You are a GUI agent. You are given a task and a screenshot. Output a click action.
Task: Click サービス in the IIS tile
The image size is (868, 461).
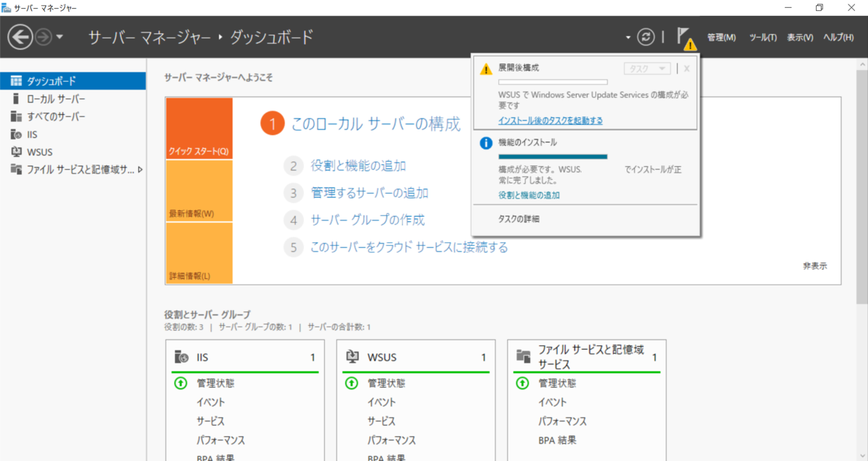[210, 421]
